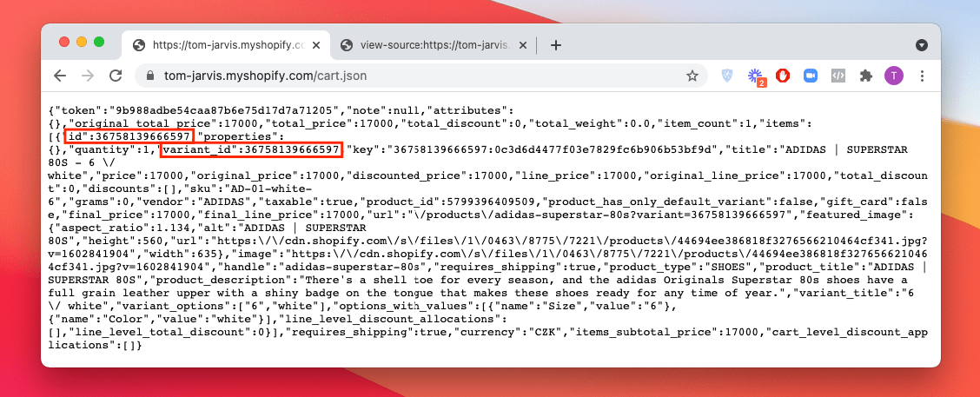980x397 pixels.
Task: Open the purple T profile avatar
Action: tap(894, 76)
